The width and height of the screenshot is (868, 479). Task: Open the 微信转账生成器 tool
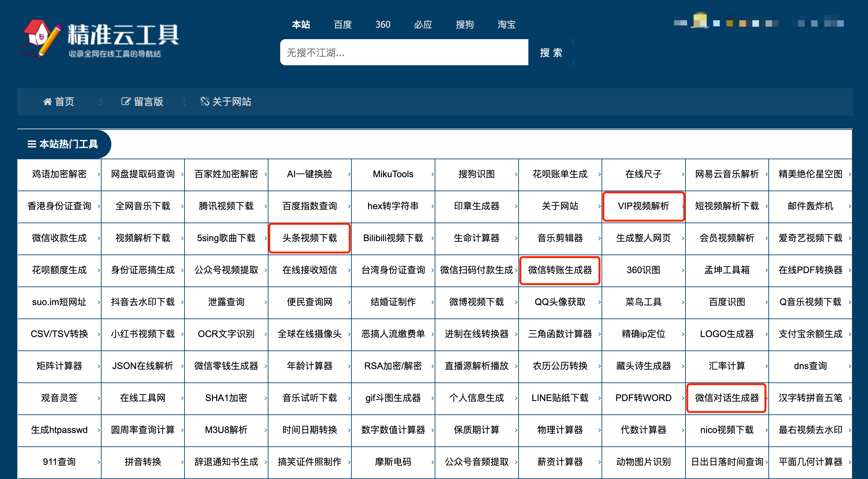[x=560, y=270]
